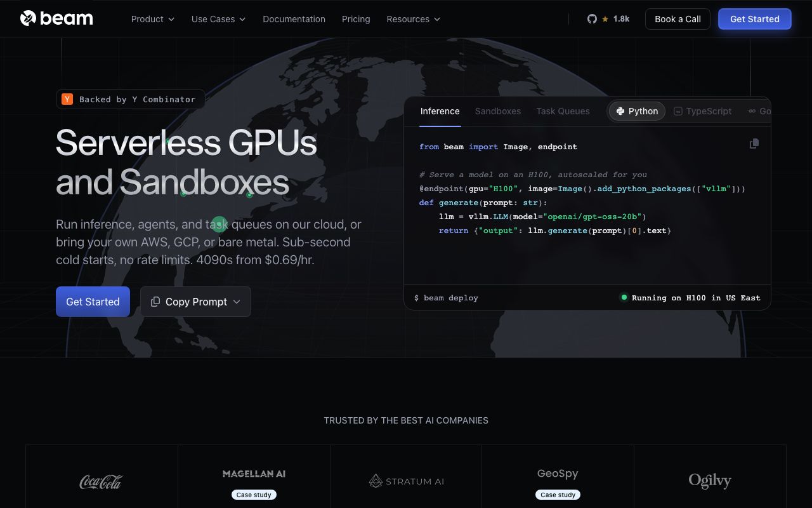Click the hero Get Started button

pos(93,302)
